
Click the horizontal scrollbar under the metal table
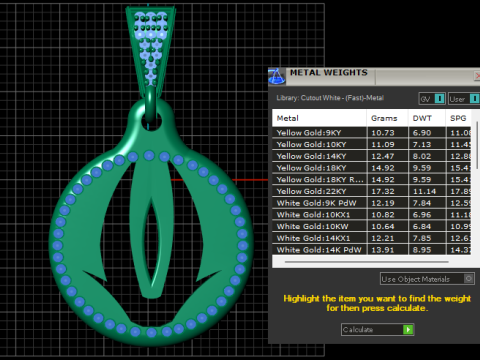tap(367, 262)
